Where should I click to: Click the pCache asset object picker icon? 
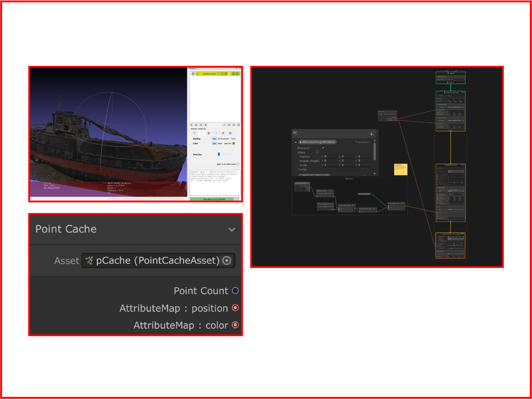(x=227, y=260)
